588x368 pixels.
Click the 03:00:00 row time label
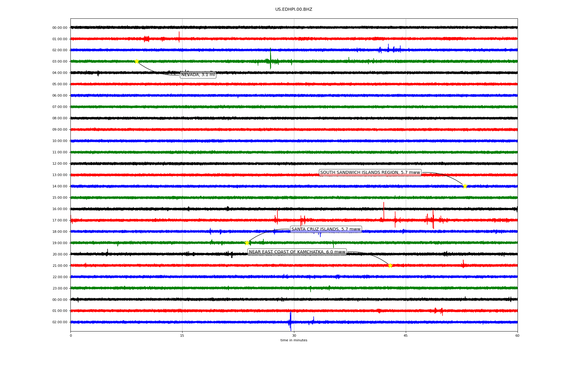(60, 62)
